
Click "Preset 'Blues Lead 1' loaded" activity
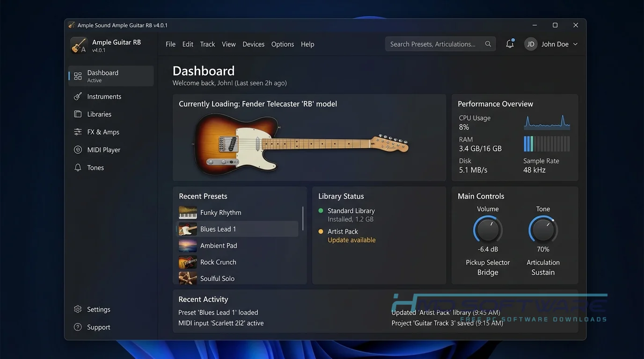tap(218, 312)
